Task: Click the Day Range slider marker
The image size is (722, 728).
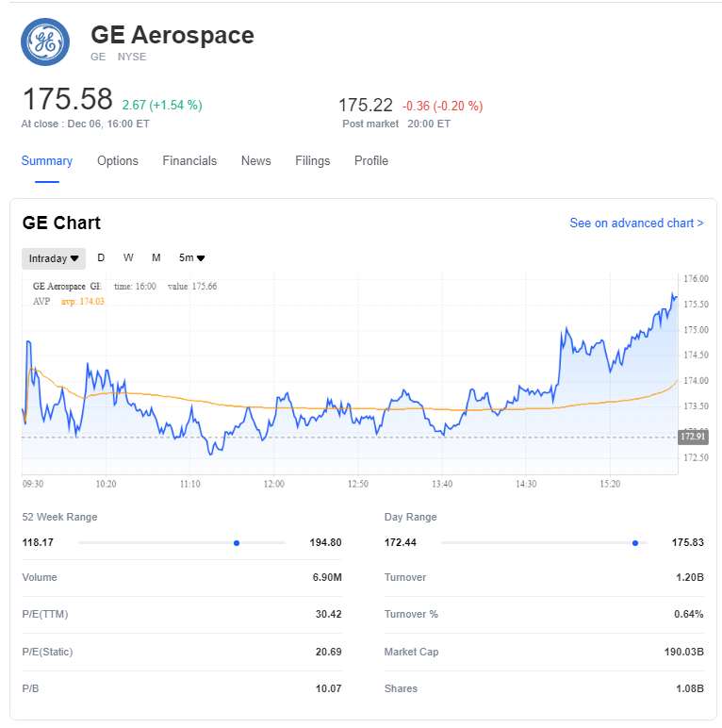Action: [635, 543]
